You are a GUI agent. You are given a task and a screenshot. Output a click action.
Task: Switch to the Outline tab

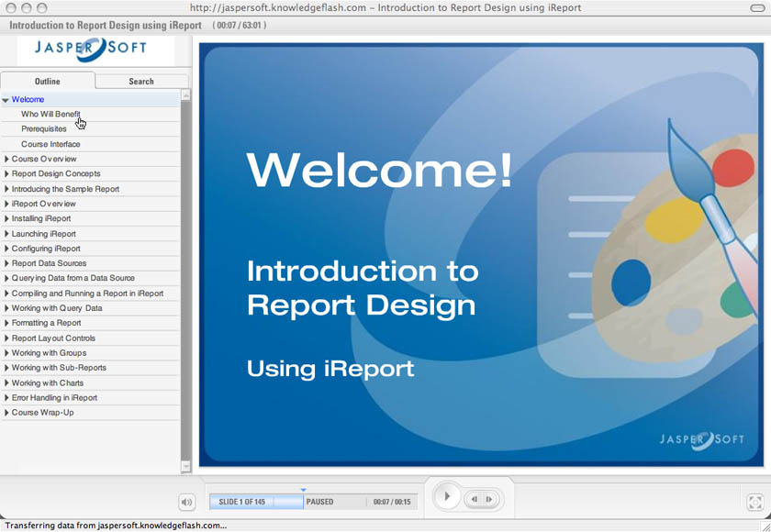click(48, 81)
